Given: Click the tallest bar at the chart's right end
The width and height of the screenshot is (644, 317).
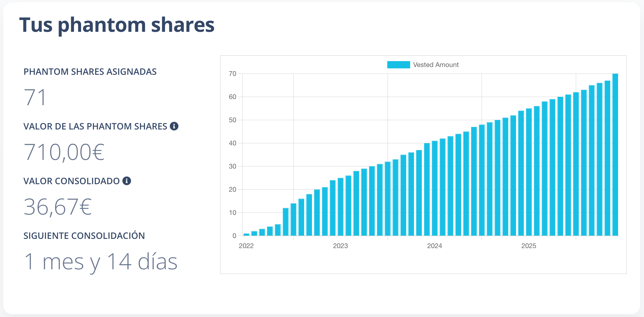Looking at the screenshot, I should click(615, 155).
